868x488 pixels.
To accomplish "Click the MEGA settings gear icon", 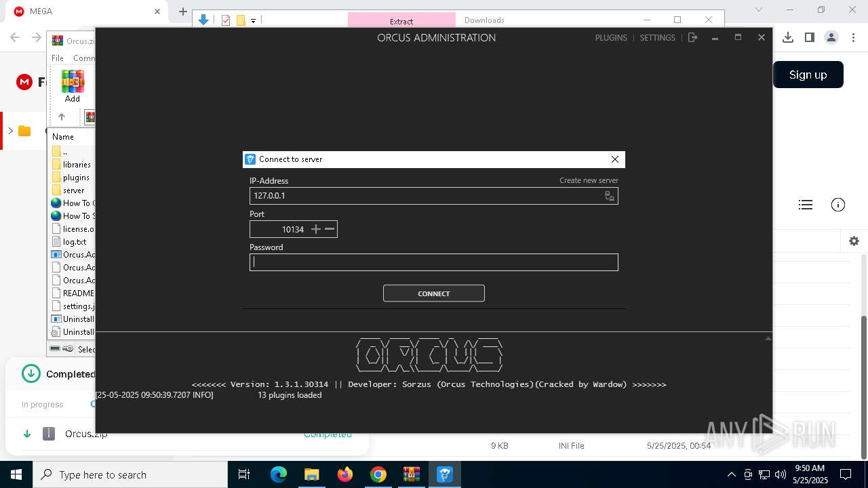I will 854,241.
